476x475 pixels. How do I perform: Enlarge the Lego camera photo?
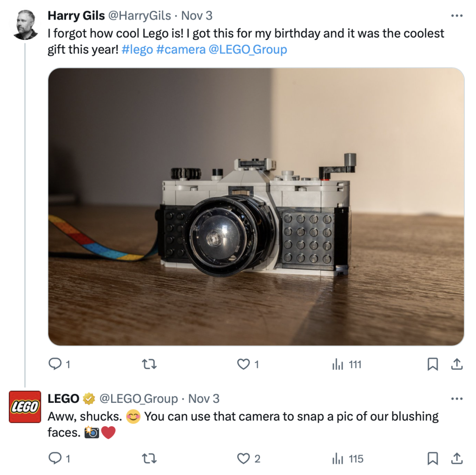(256, 207)
